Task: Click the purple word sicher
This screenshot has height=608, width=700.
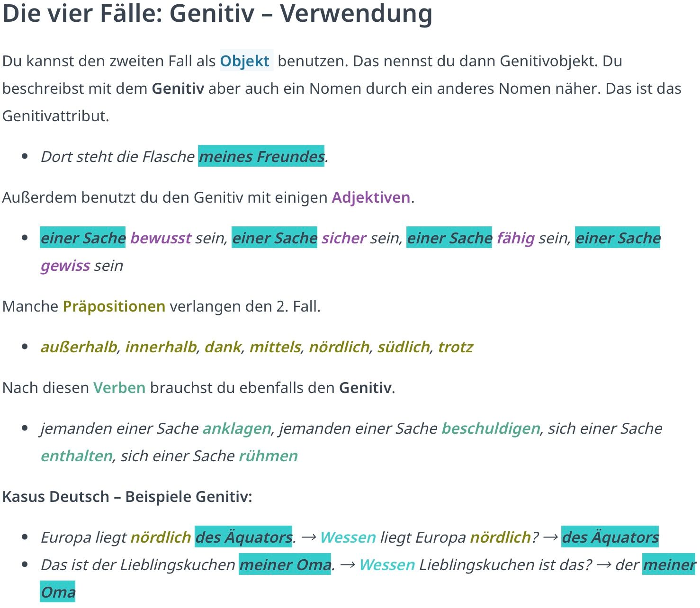Action: click(x=344, y=238)
